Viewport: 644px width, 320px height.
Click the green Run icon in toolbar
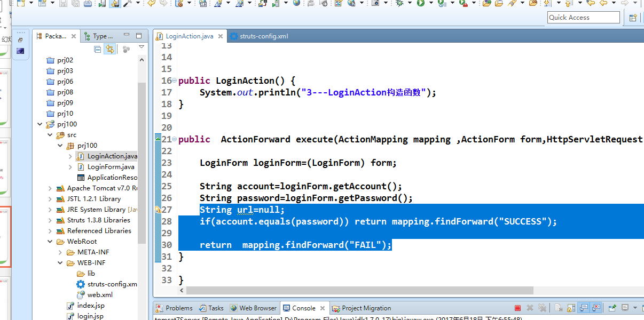coord(421,3)
